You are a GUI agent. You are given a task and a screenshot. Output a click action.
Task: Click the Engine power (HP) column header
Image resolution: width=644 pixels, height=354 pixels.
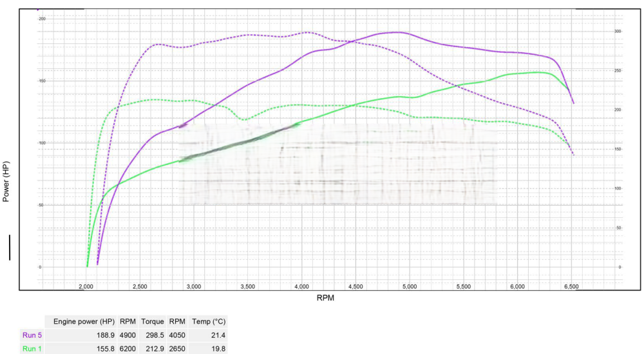83,320
